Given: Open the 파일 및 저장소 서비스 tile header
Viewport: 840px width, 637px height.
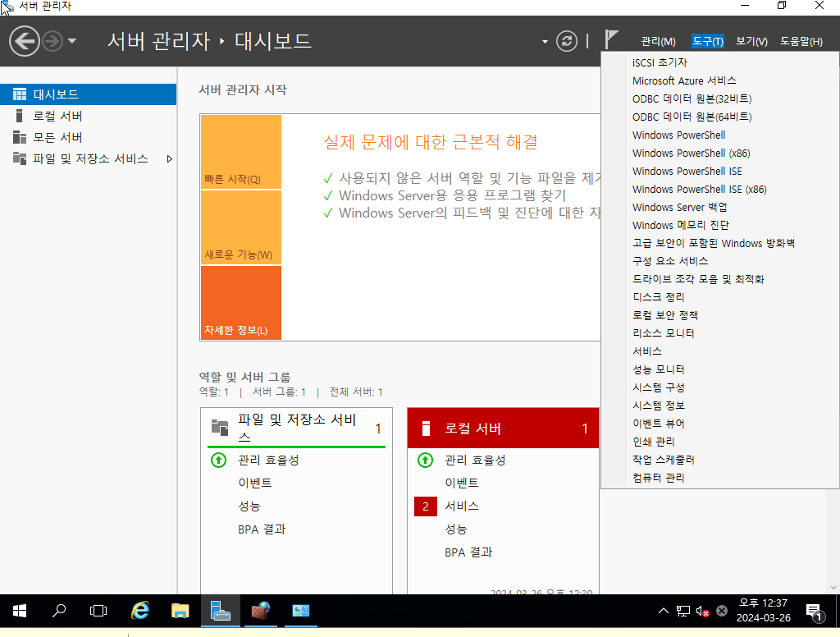Looking at the screenshot, I should point(296,428).
